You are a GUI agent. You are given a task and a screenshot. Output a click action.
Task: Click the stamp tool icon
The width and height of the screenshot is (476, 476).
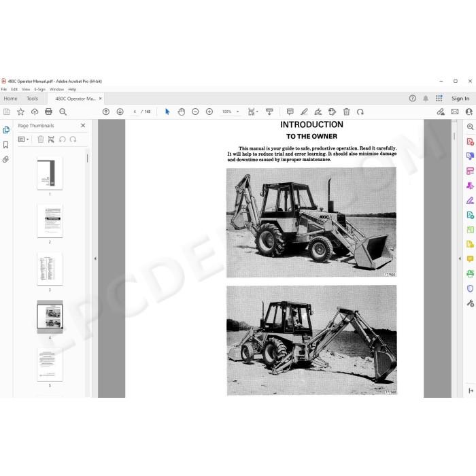pyautogui.click(x=332, y=112)
